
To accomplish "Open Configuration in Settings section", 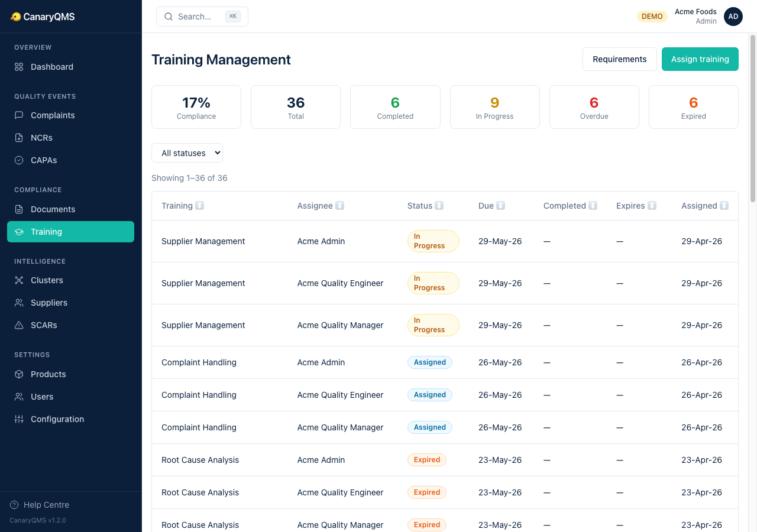I will pos(70,419).
